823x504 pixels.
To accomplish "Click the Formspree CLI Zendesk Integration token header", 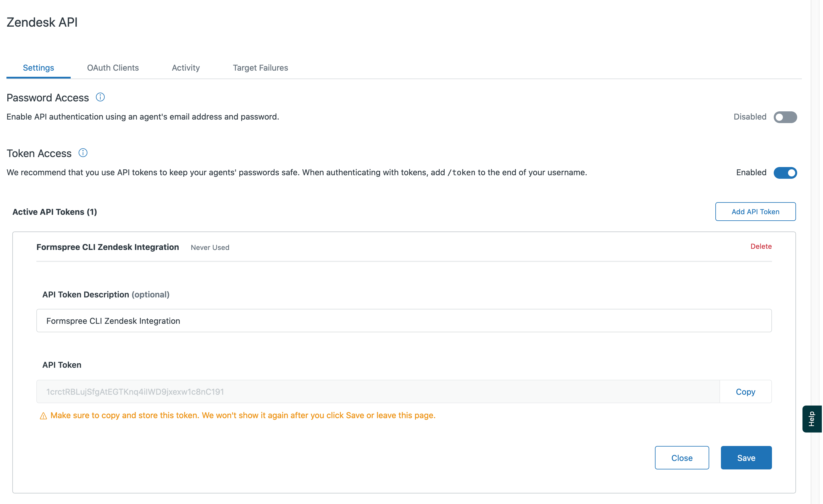I will (108, 247).
